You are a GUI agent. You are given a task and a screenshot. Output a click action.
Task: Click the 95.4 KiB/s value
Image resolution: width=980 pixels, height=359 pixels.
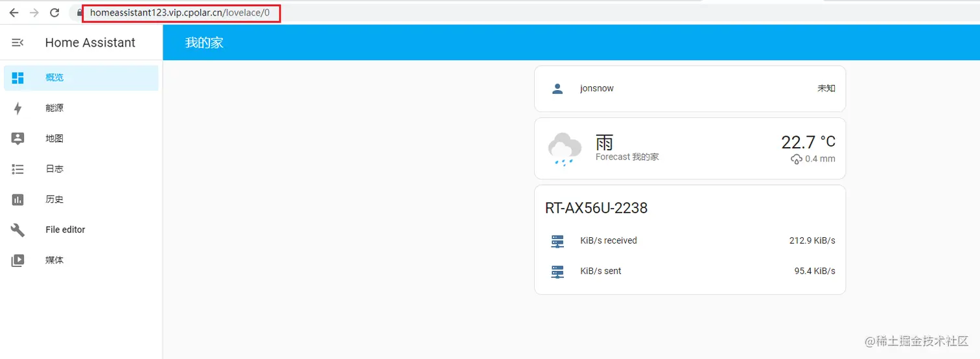815,272
